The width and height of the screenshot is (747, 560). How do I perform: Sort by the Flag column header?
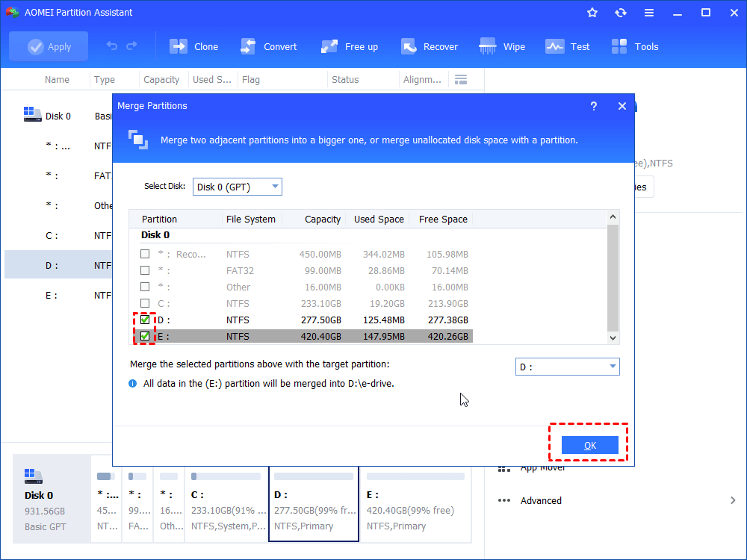coord(250,80)
